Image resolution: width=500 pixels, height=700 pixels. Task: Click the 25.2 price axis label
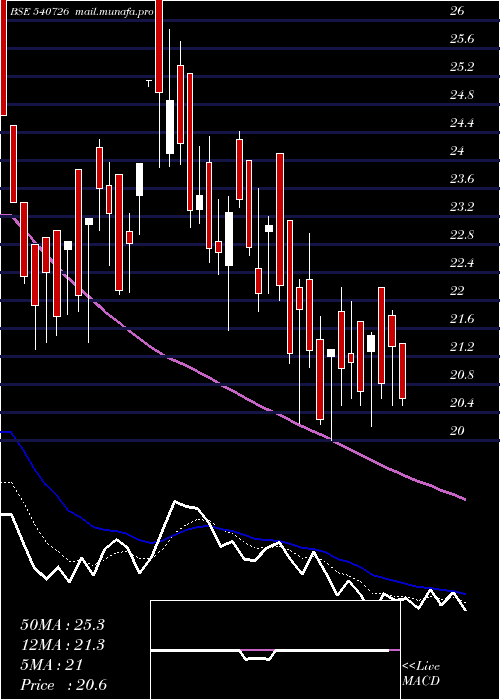462,67
